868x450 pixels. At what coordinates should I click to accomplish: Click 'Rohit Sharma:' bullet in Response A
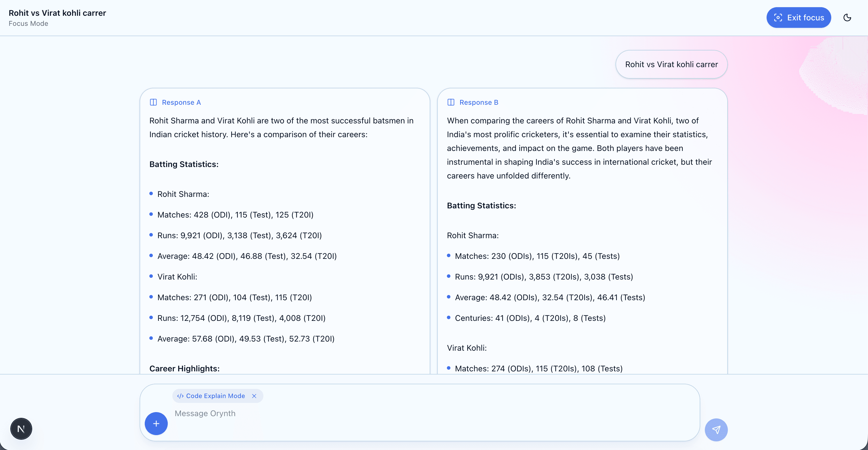click(183, 194)
